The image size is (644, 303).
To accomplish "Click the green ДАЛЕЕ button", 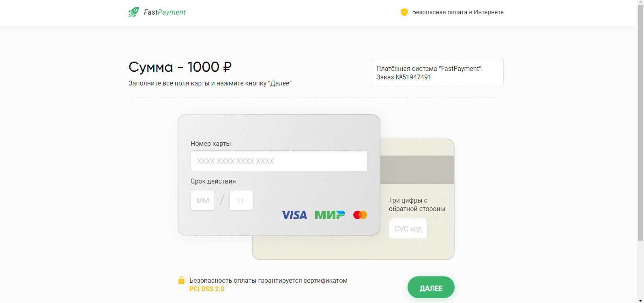I will pos(431,288).
